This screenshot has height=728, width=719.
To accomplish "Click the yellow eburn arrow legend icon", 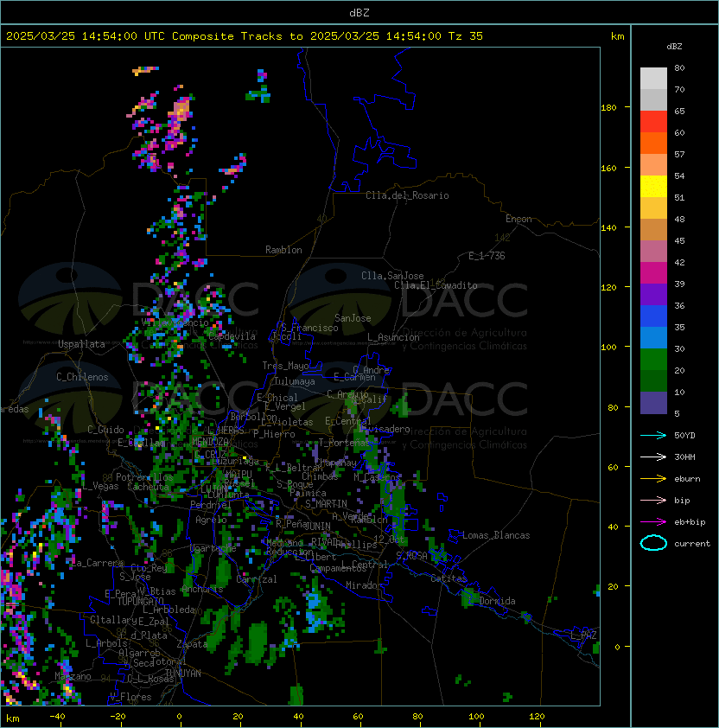I will pyautogui.click(x=653, y=479).
